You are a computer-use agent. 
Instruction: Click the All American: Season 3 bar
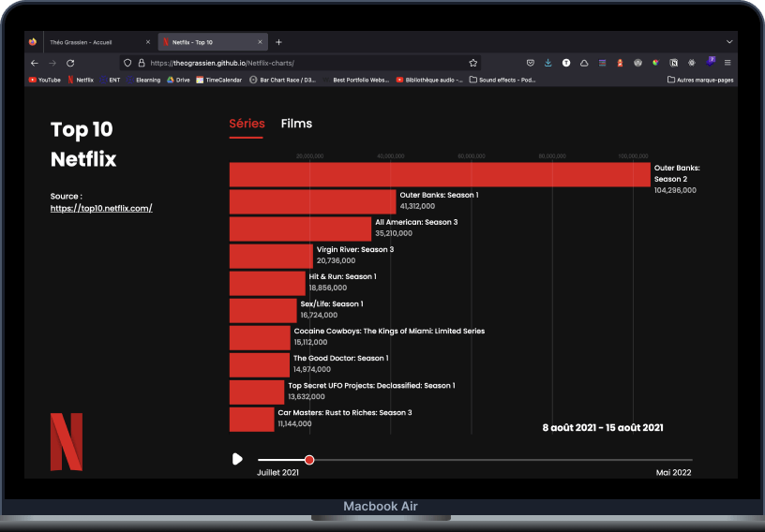[x=300, y=229]
